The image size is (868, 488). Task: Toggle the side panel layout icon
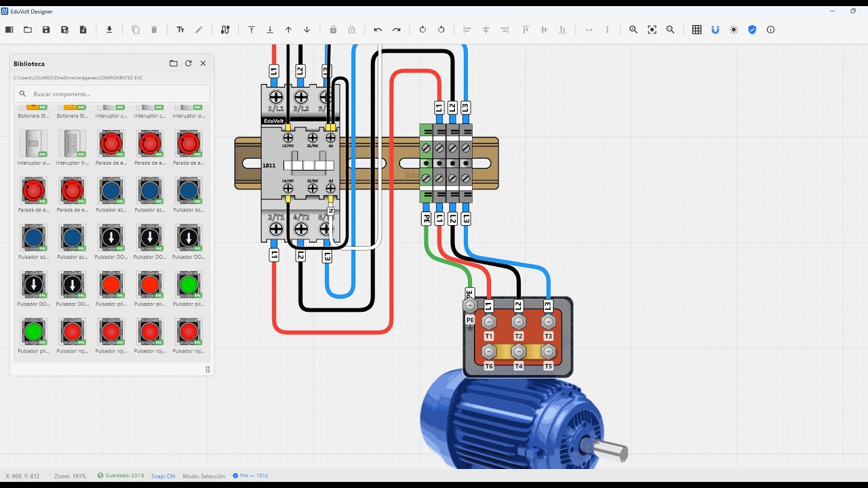[x=9, y=30]
